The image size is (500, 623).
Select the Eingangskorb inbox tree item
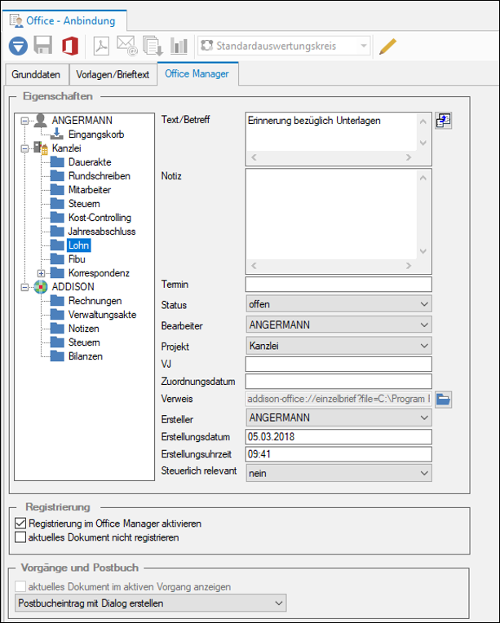(96, 134)
